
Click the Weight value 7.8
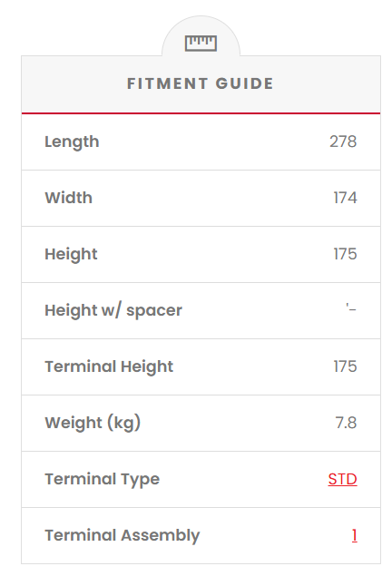coord(346,423)
